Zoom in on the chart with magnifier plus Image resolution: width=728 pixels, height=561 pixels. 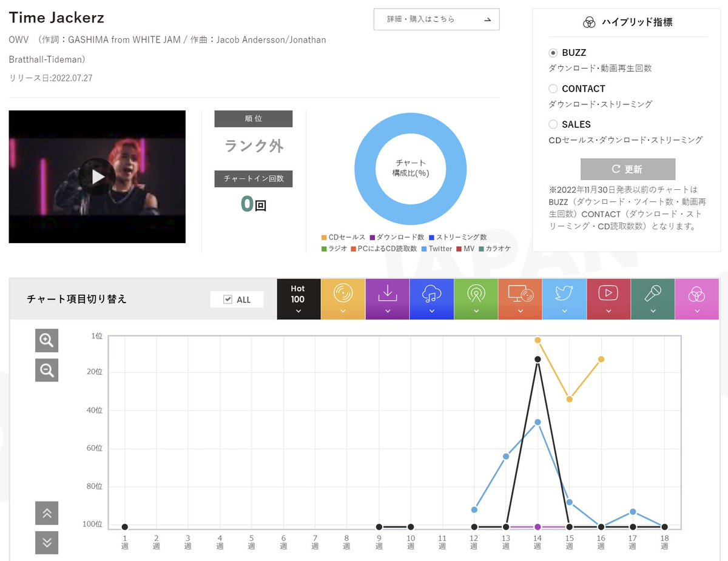pos(47,341)
